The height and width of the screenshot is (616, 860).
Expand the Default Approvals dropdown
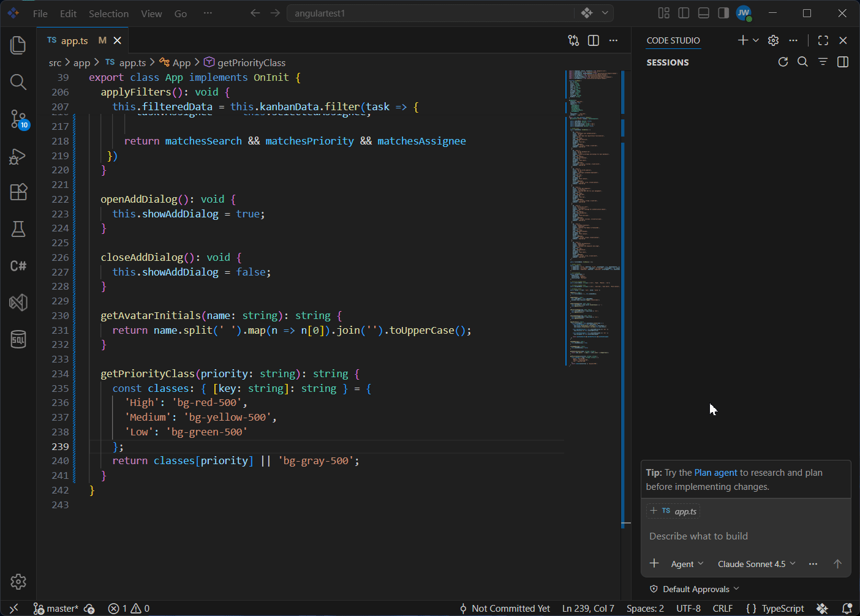pos(695,589)
